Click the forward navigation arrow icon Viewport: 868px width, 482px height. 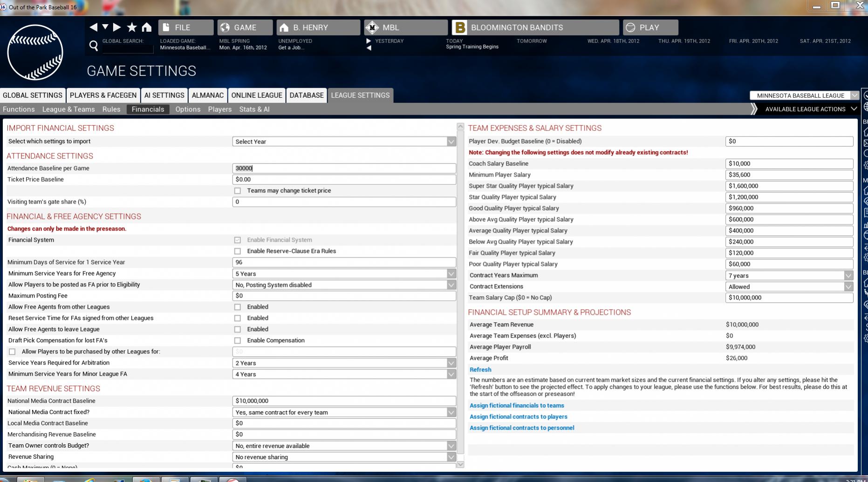117,27
